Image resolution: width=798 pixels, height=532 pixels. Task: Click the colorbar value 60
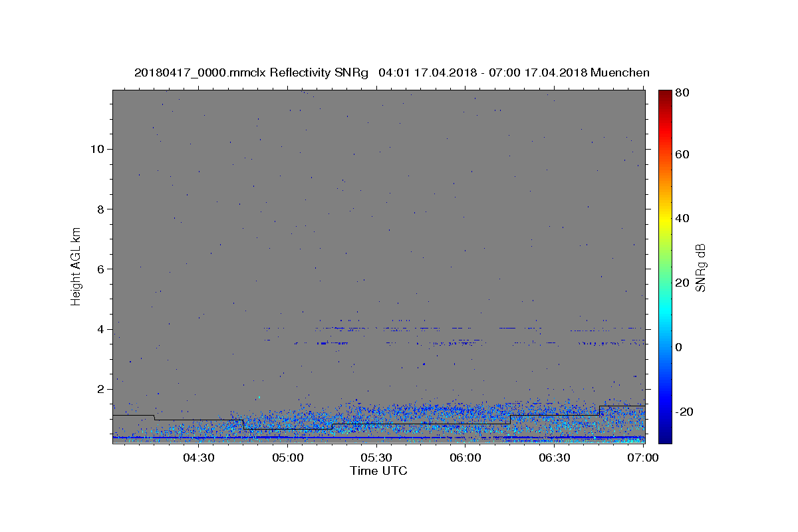click(682, 154)
